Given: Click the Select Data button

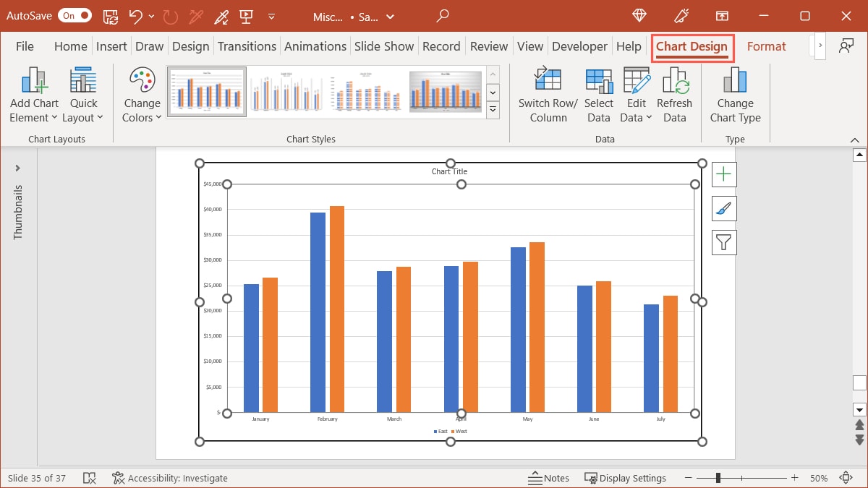Looking at the screenshot, I should click(598, 93).
